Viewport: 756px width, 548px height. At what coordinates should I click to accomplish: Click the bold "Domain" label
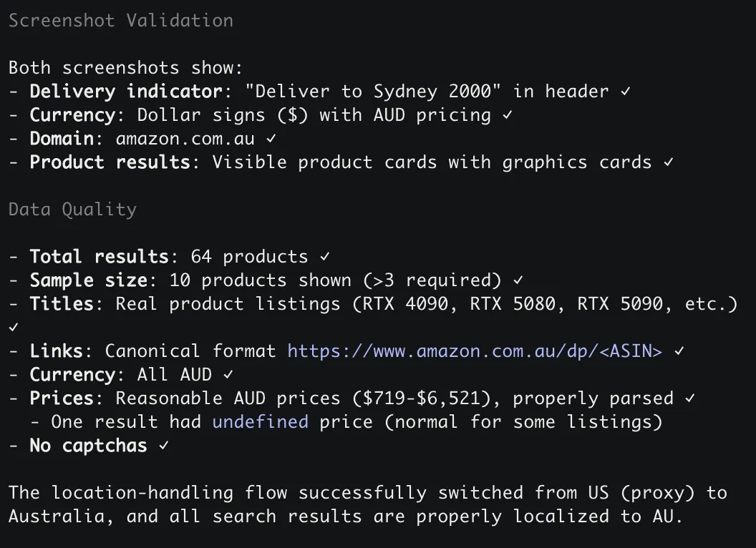pos(62,139)
